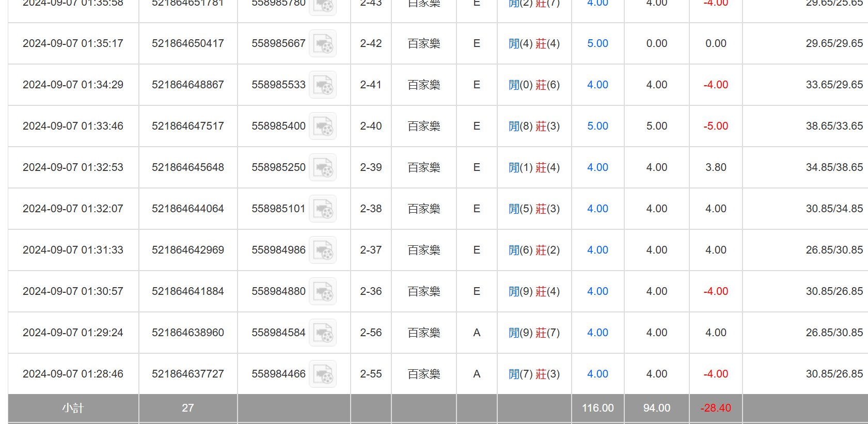Click the 116.00 subtotal value
The width and height of the screenshot is (868, 424).
click(x=597, y=408)
